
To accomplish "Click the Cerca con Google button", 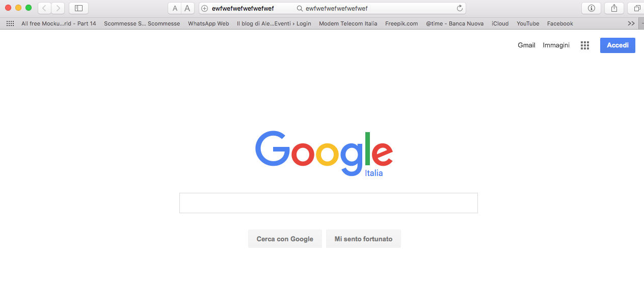I will pos(285,239).
